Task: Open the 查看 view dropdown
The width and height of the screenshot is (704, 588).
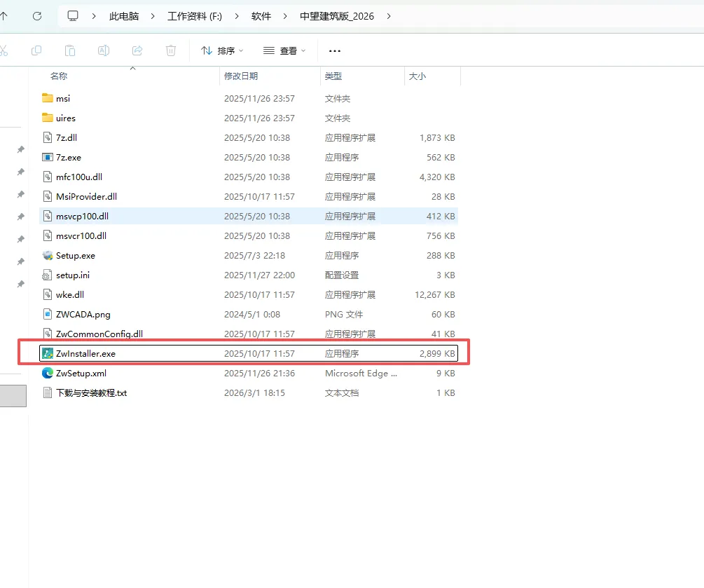Action: point(284,50)
